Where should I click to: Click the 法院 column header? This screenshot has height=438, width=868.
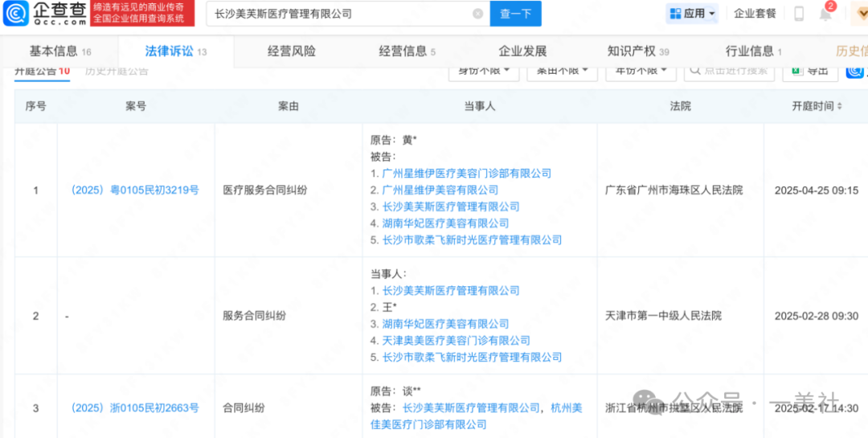click(x=681, y=106)
